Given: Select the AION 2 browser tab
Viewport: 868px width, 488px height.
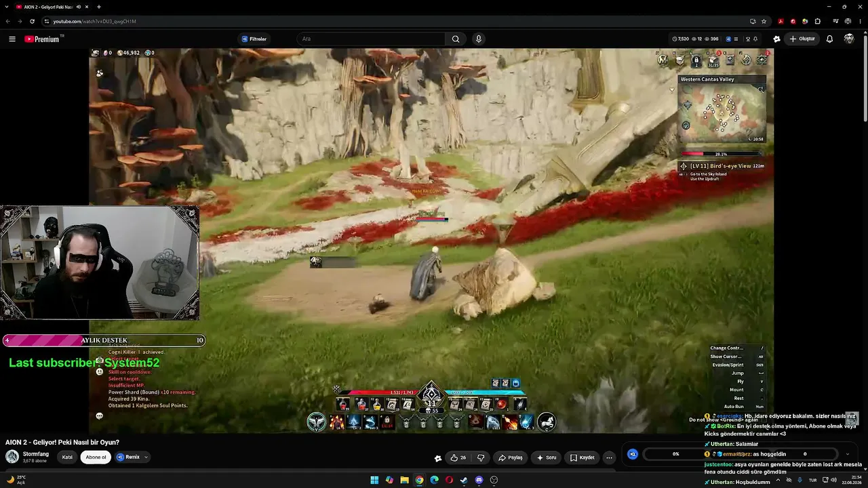Looking at the screenshot, I should (53, 7).
